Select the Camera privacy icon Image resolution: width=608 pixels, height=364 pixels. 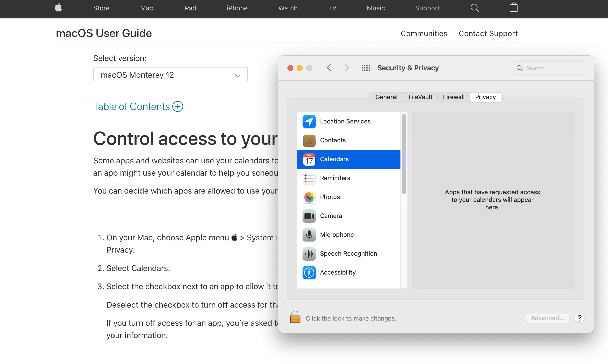[x=309, y=216]
